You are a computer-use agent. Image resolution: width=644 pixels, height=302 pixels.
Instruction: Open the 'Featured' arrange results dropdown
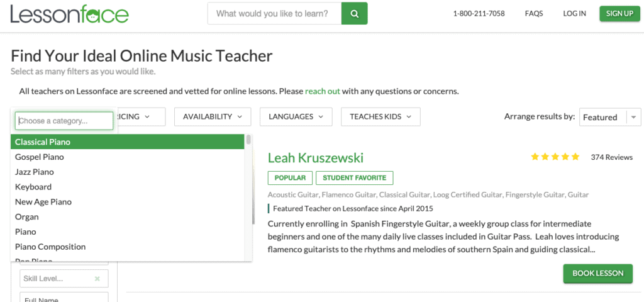coord(610,117)
